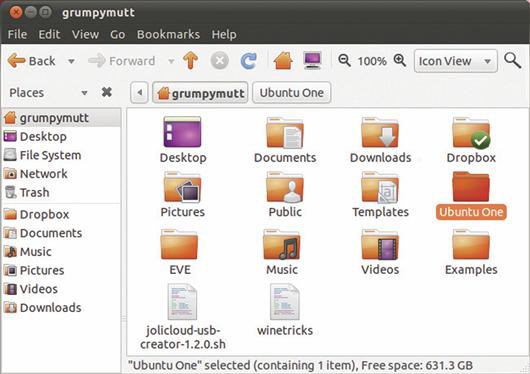Click the Up parent folder arrow
The height and width of the screenshot is (374, 530).
click(191, 61)
